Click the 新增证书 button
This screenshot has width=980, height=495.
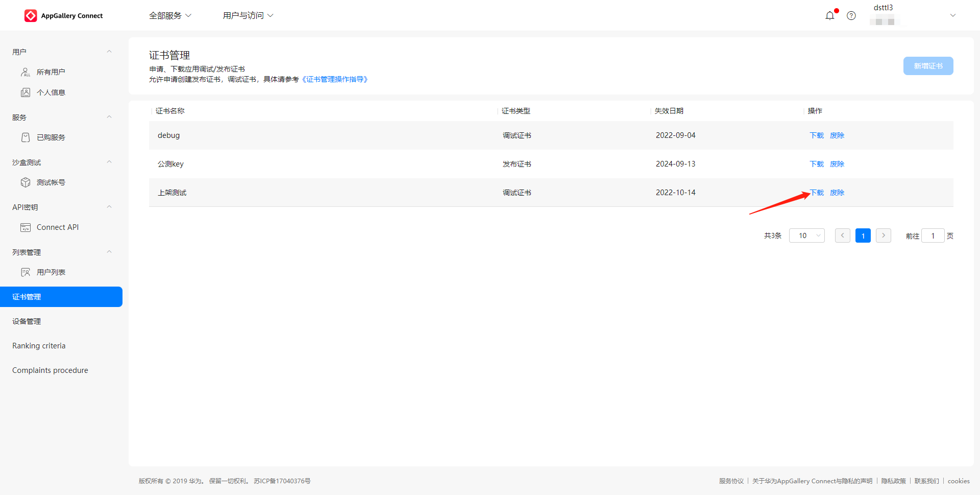coord(928,66)
